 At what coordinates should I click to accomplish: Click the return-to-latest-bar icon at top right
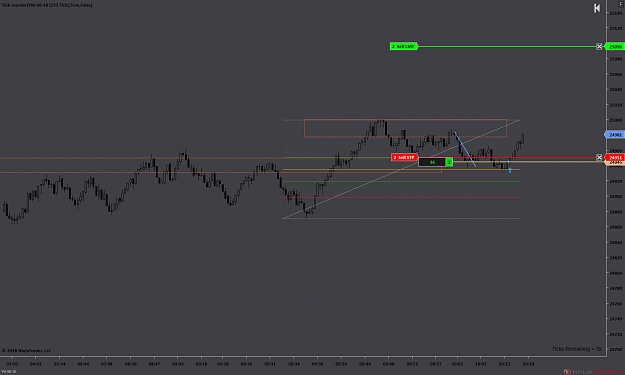coord(597,8)
